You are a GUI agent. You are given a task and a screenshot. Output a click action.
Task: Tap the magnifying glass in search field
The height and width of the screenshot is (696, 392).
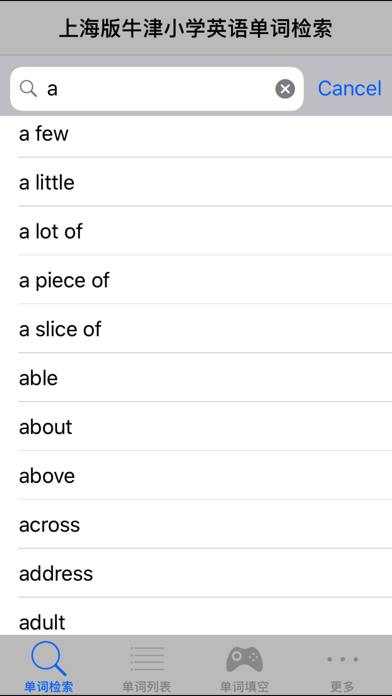point(28,89)
